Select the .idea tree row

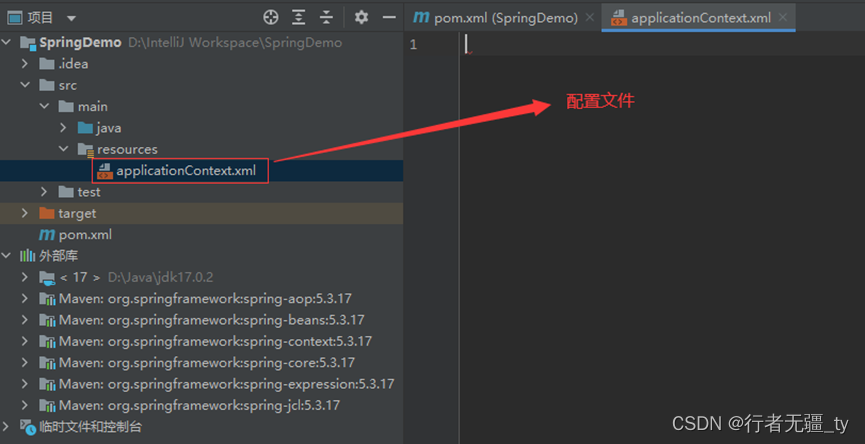(201, 64)
